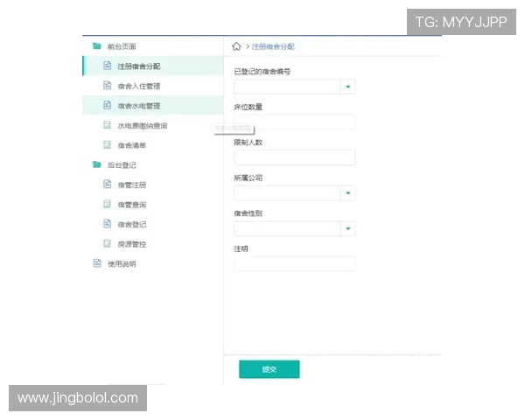525x420 pixels.
Task: Select the 宿舍性别 combo box field
Action: [295, 228]
